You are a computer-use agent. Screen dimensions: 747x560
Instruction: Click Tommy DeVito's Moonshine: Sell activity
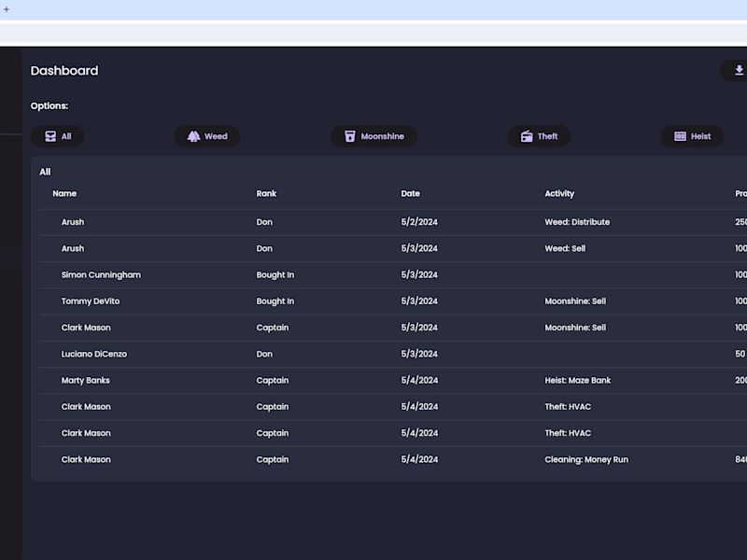[x=575, y=301]
